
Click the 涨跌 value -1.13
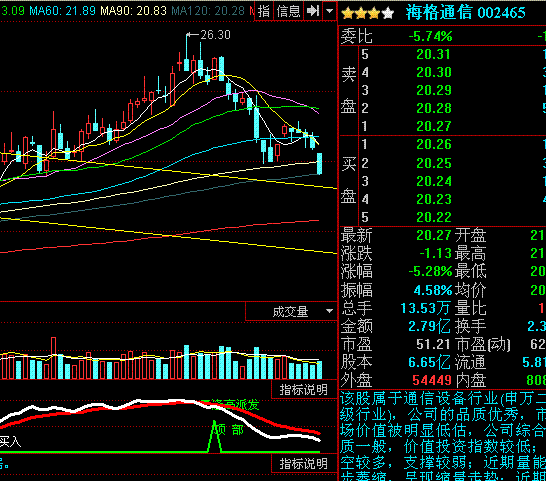[x=436, y=253]
